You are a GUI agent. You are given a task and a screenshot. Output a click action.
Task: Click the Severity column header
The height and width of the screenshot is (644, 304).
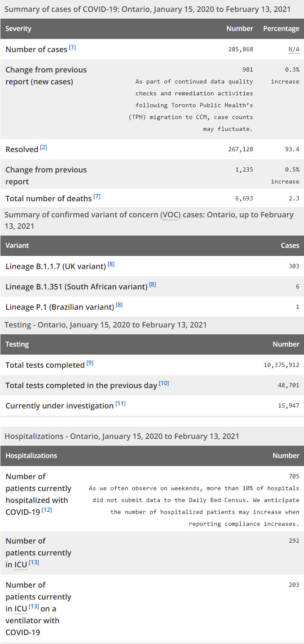tap(18, 29)
